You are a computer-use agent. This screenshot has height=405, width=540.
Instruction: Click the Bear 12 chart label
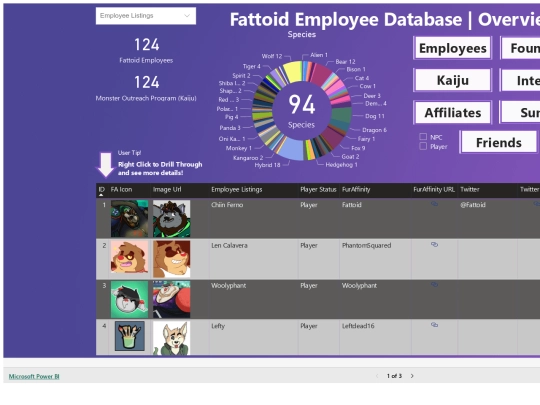pos(345,62)
